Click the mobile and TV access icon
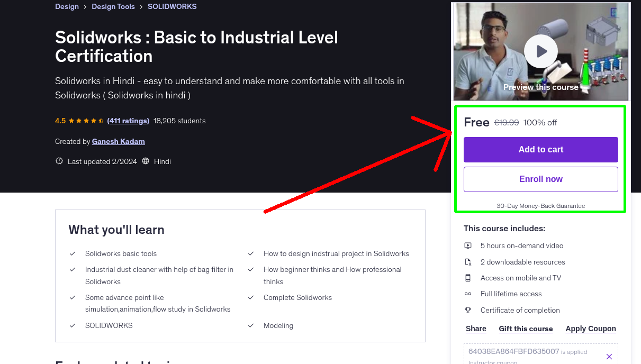 (x=468, y=278)
